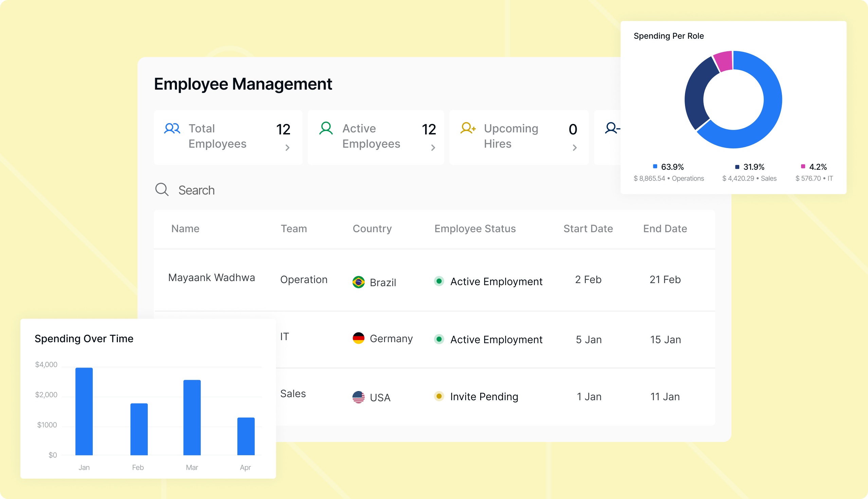Click the yellow Upcoming Hires person-plus icon

[468, 128]
